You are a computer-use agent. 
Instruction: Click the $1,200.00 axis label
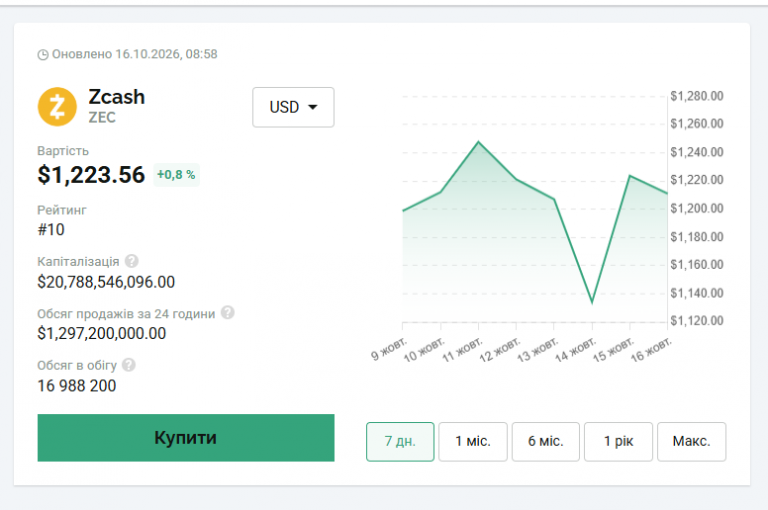(x=696, y=209)
